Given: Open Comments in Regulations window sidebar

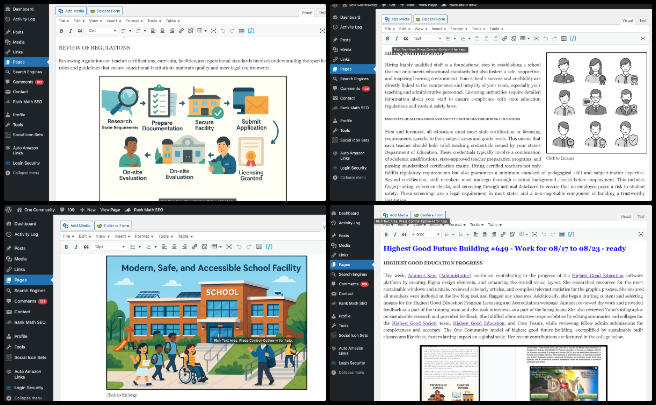Looking at the screenshot, I should pyautogui.click(x=26, y=82).
